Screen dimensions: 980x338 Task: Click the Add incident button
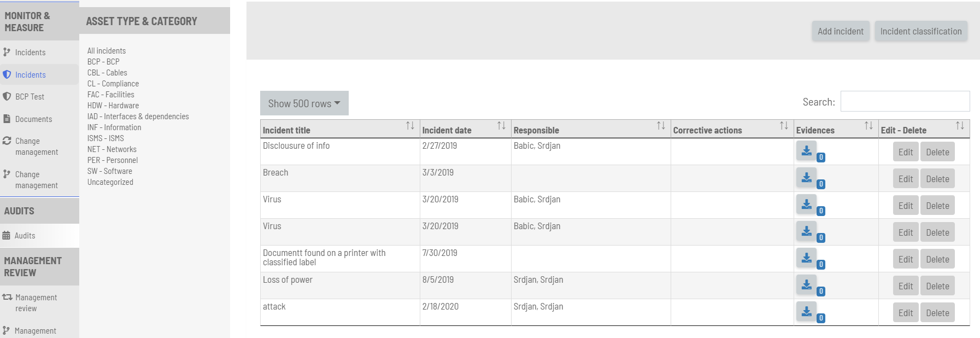pyautogui.click(x=840, y=31)
